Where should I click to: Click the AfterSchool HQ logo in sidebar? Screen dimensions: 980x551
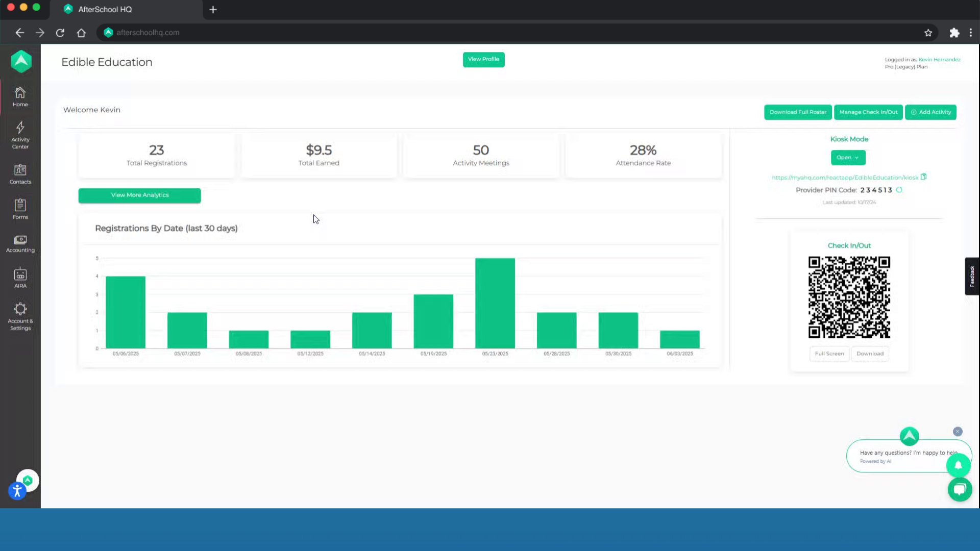21,62
